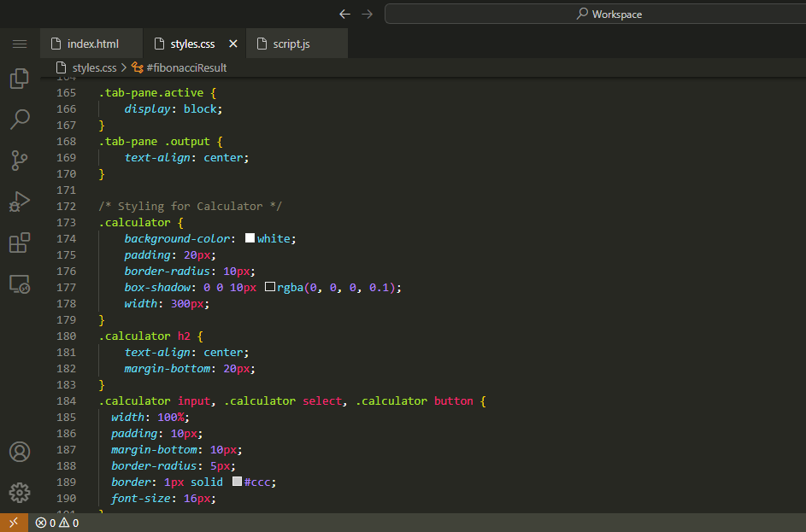
Task: Click the rgba box-shadow color swatch
Action: tap(270, 288)
